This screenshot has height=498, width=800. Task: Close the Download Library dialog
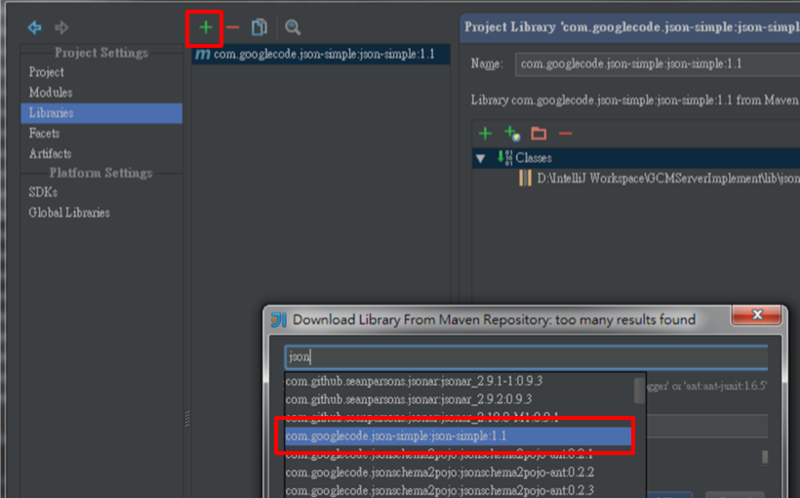coord(757,315)
